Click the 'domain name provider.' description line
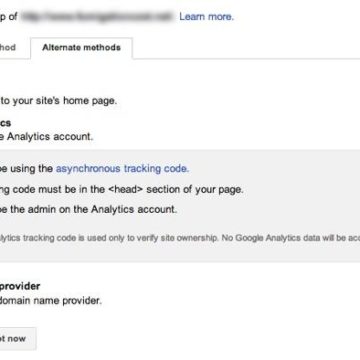The image size is (360, 360). coord(51,301)
